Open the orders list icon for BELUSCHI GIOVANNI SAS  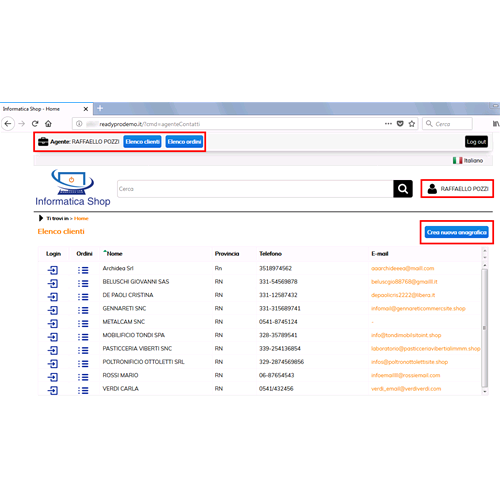[x=83, y=284]
